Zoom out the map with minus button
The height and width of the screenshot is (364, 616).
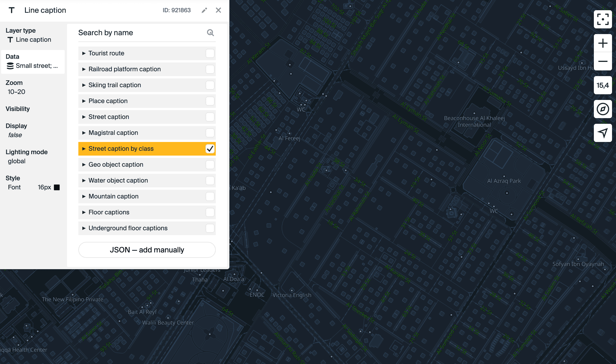tap(603, 61)
